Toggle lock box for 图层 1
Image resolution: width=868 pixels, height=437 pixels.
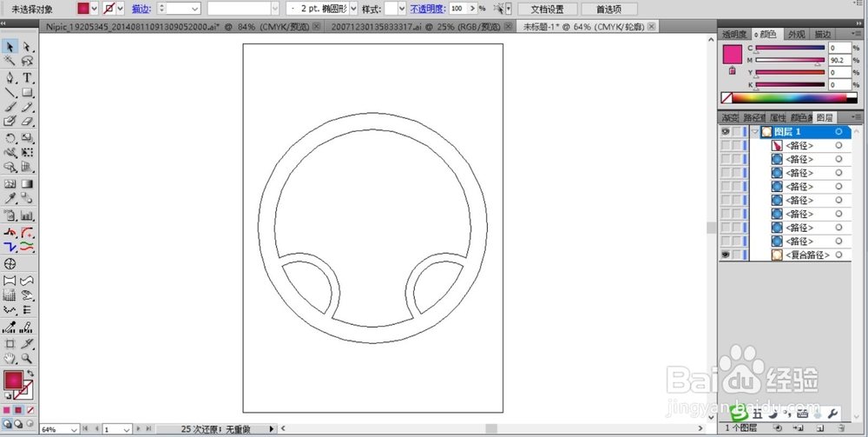point(736,132)
